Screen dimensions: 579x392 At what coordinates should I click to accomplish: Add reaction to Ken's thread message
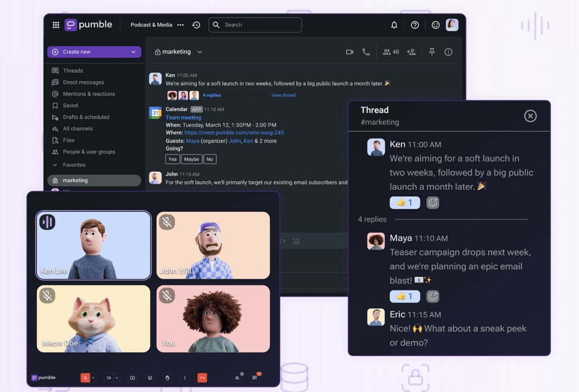click(x=433, y=203)
